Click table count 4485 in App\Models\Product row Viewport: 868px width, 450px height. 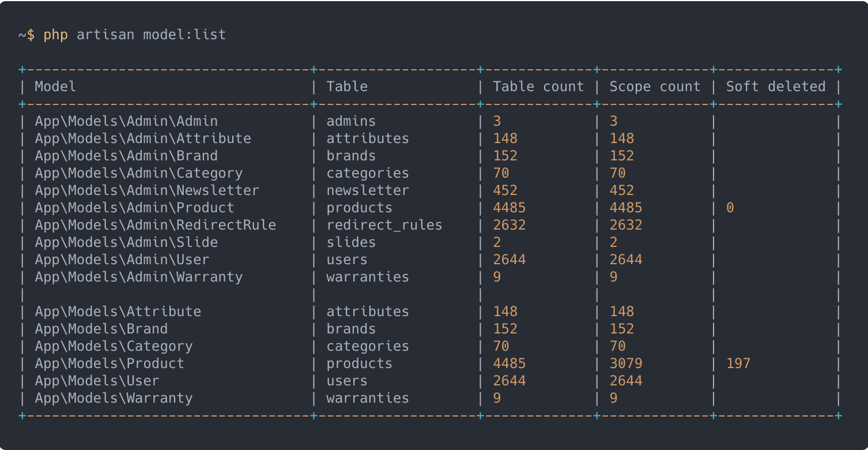click(510, 363)
